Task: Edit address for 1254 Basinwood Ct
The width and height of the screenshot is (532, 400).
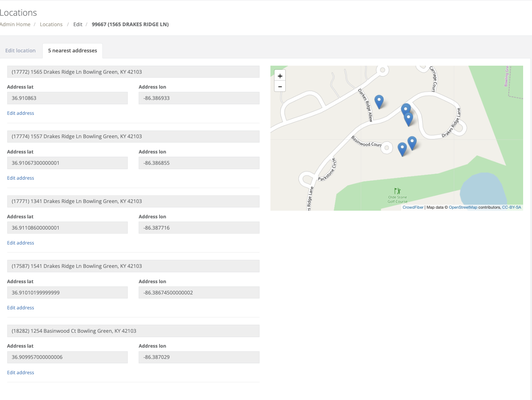Action: [20, 372]
